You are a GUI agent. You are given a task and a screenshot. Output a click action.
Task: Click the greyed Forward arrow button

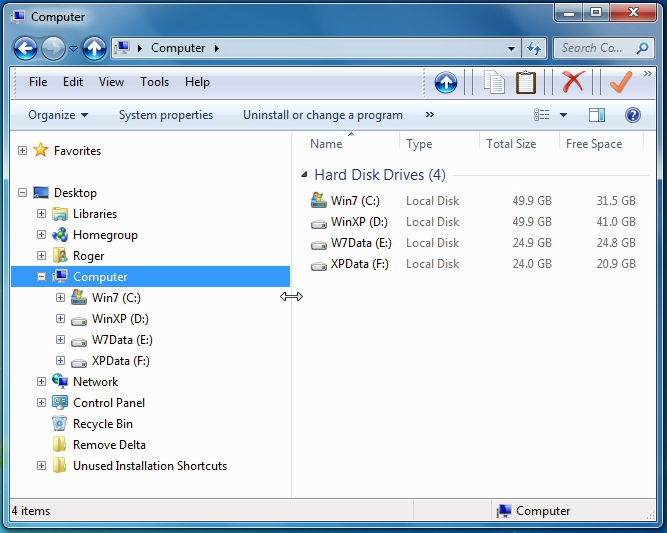click(53, 48)
